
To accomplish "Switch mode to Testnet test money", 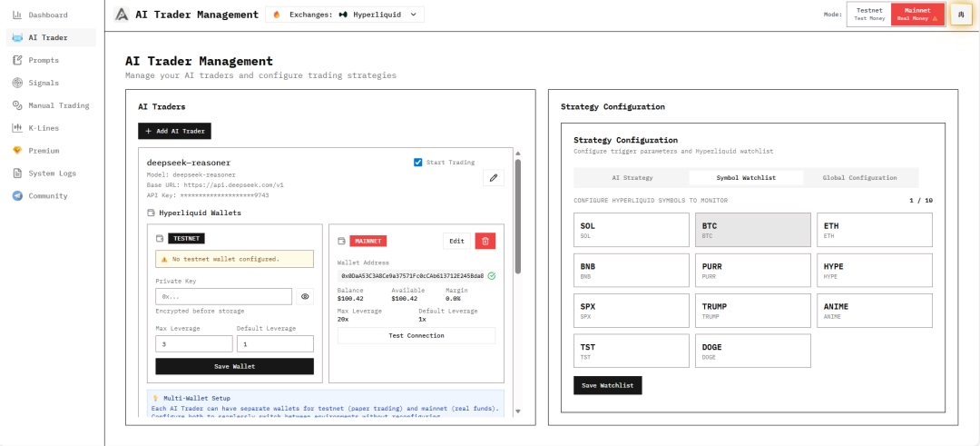I will point(868,14).
